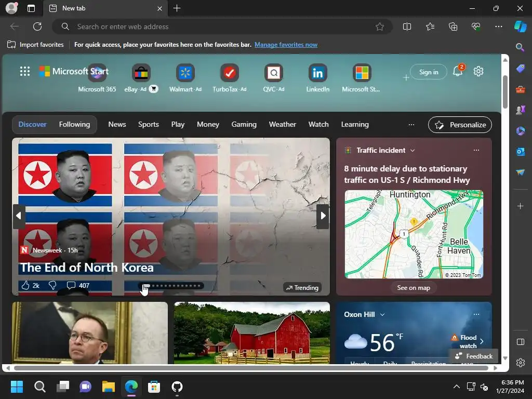Click Import favorites button

(x=36, y=45)
